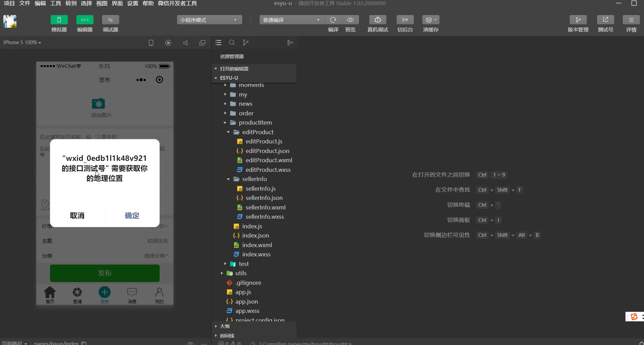Open the iPhone 5 device dropdown
644x345 pixels.
tap(22, 42)
